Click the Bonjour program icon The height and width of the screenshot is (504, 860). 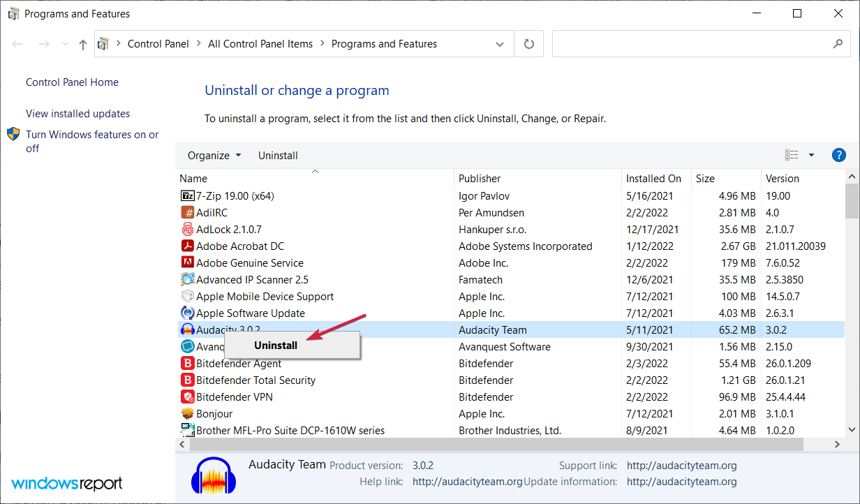187,414
